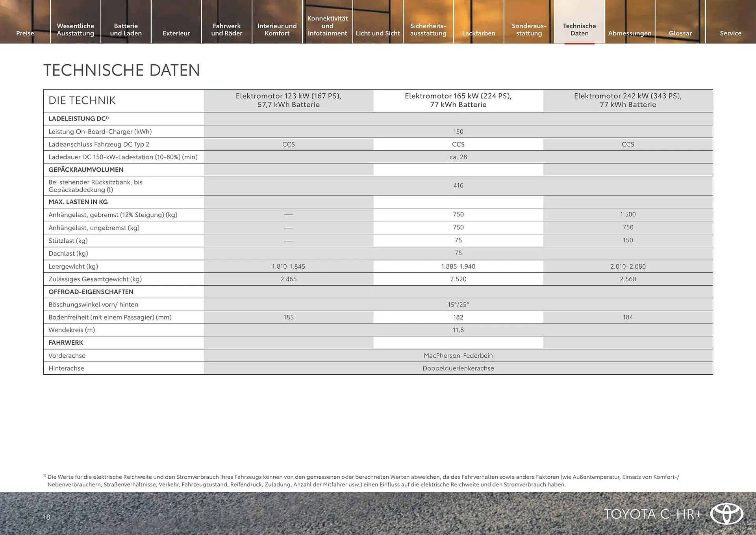Viewport: 756px width, 535px height.
Task: Switch to Exterieur
Action: 176,33
